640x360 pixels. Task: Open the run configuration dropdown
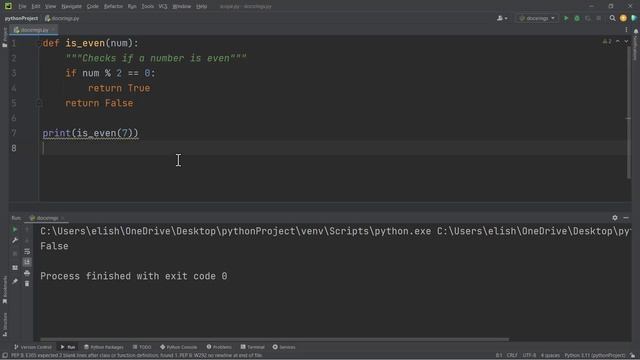coord(537,18)
